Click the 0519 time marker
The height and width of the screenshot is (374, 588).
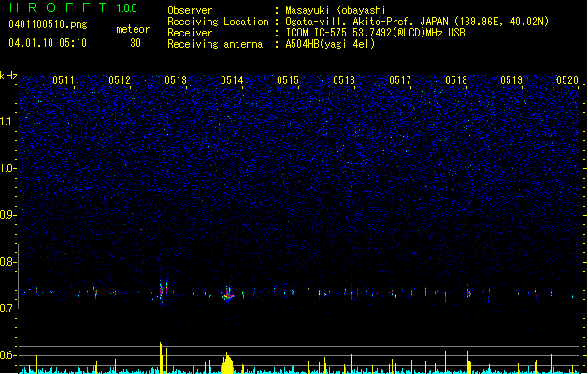511,80
